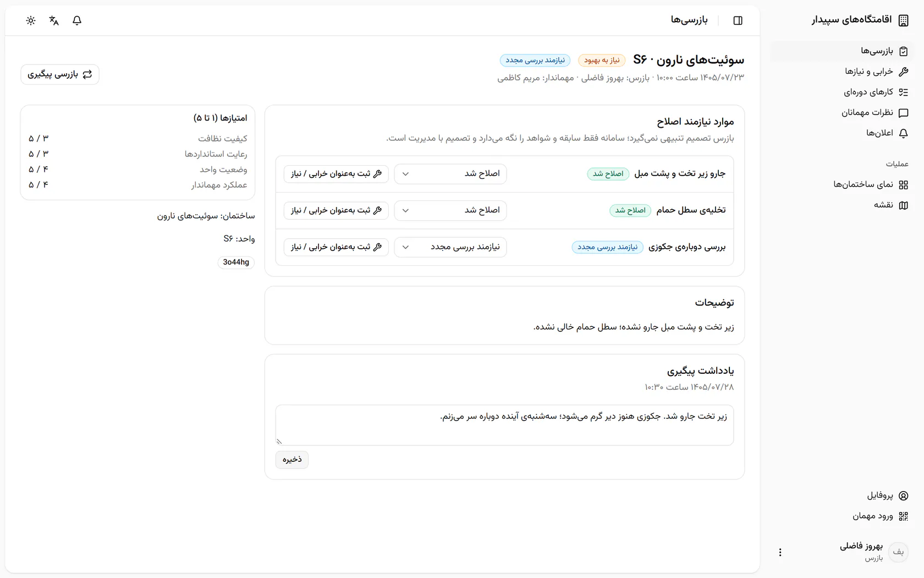Click the نیاز به بهبود header badge
This screenshot has height=578, width=924.
[602, 61]
